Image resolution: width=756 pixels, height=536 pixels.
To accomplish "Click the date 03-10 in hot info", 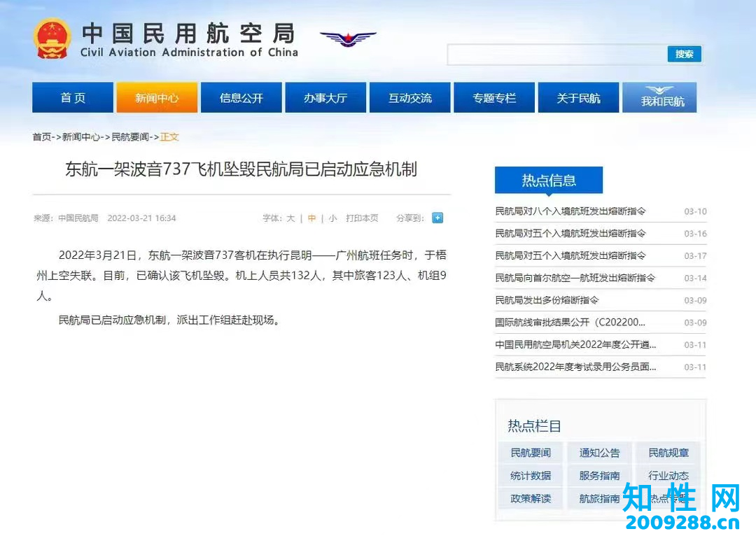I will [x=695, y=211].
